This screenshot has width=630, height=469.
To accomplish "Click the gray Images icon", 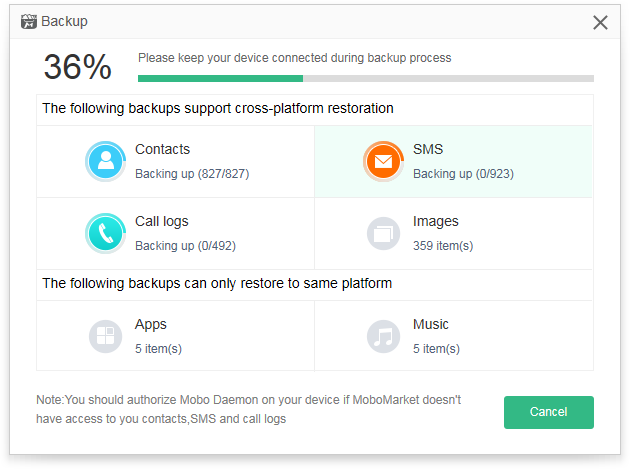I will [x=383, y=233].
